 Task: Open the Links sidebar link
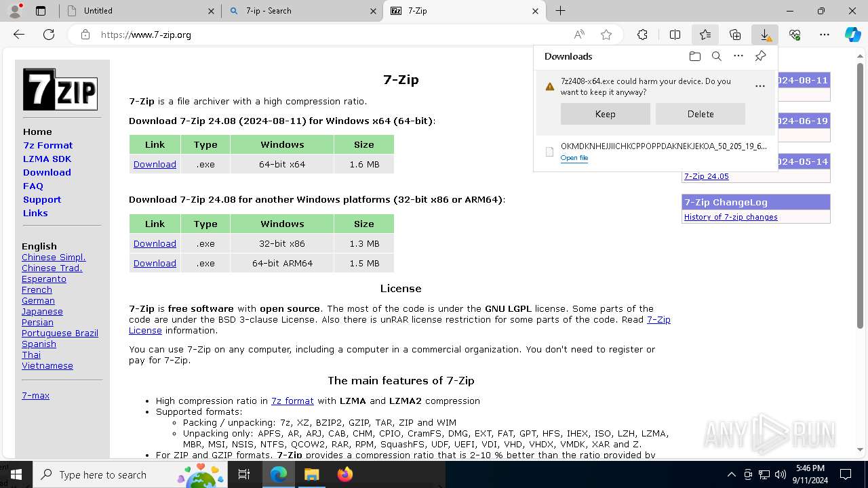pos(35,213)
